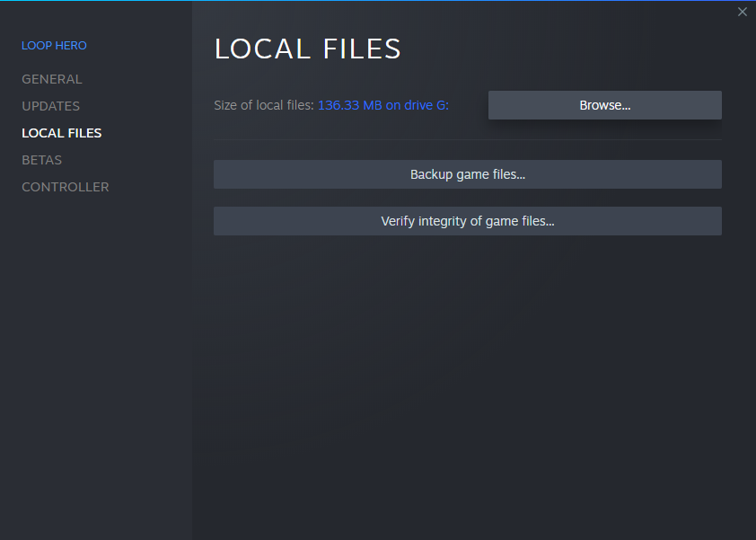Open gamepad Controller options from sidebar
Viewport: 756px width, 540px height.
tap(65, 187)
